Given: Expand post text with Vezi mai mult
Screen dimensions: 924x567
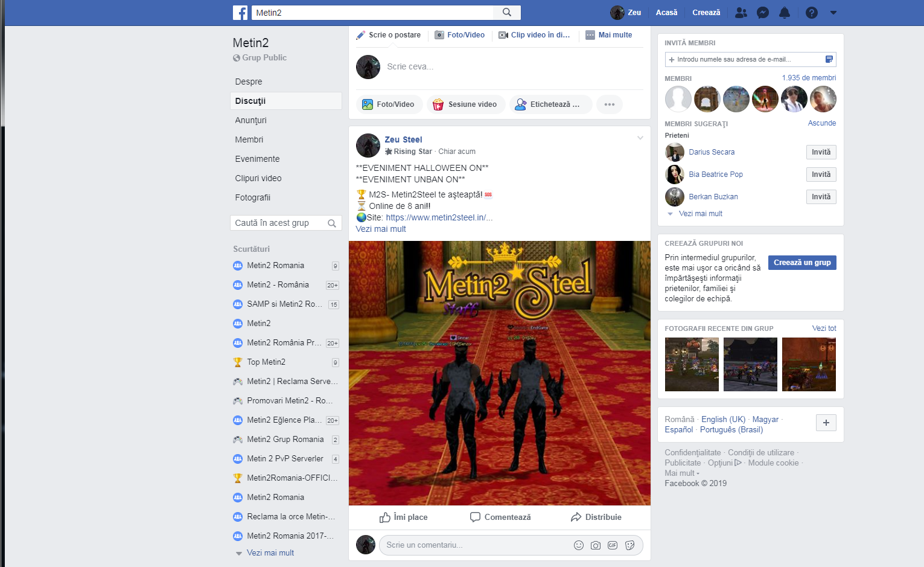Looking at the screenshot, I should 381,229.
